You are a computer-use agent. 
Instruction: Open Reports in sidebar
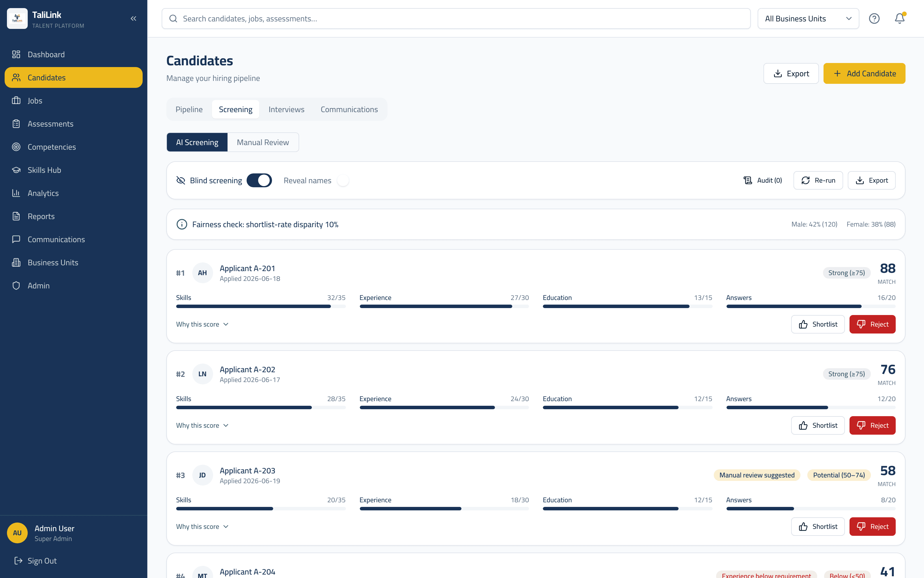(x=73, y=216)
